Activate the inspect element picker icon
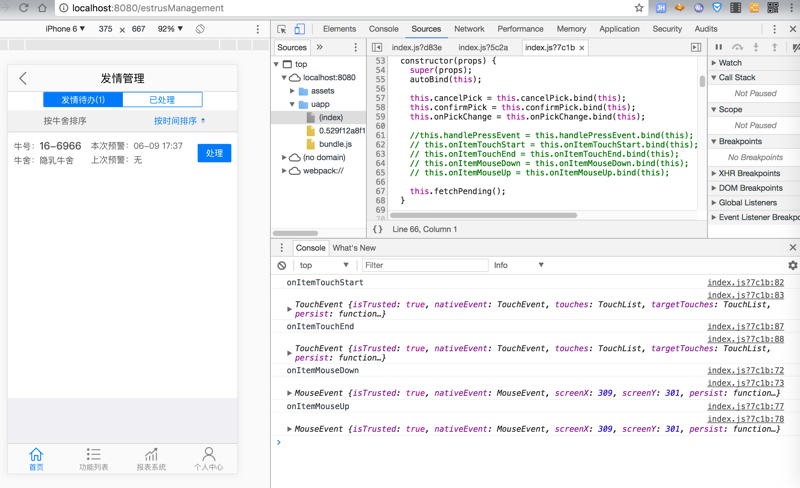The height and width of the screenshot is (488, 800). tap(282, 29)
